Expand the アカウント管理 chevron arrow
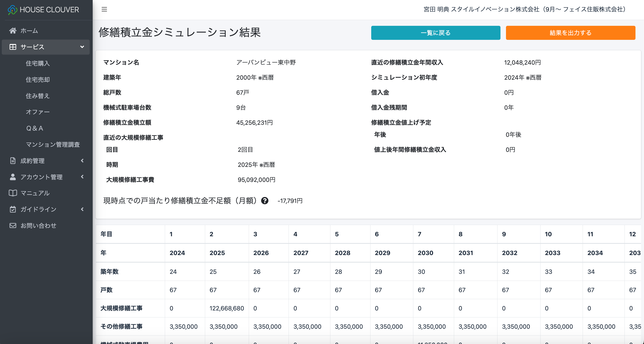This screenshot has width=644, height=344. tap(82, 177)
